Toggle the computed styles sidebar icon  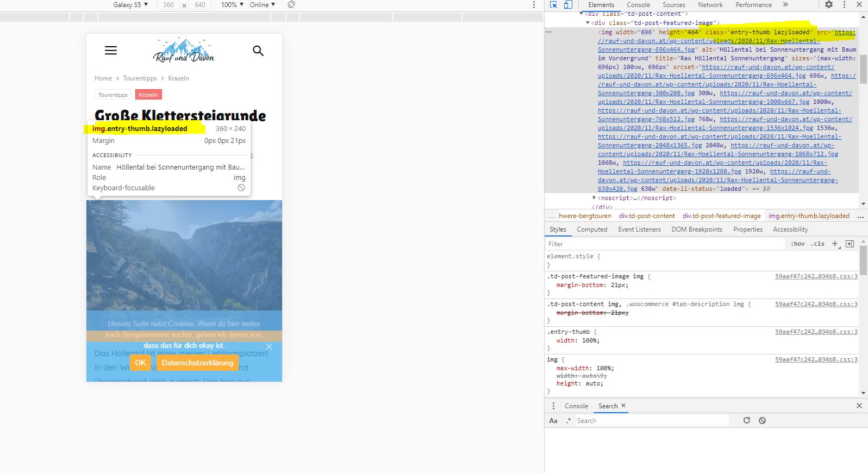[x=850, y=244]
